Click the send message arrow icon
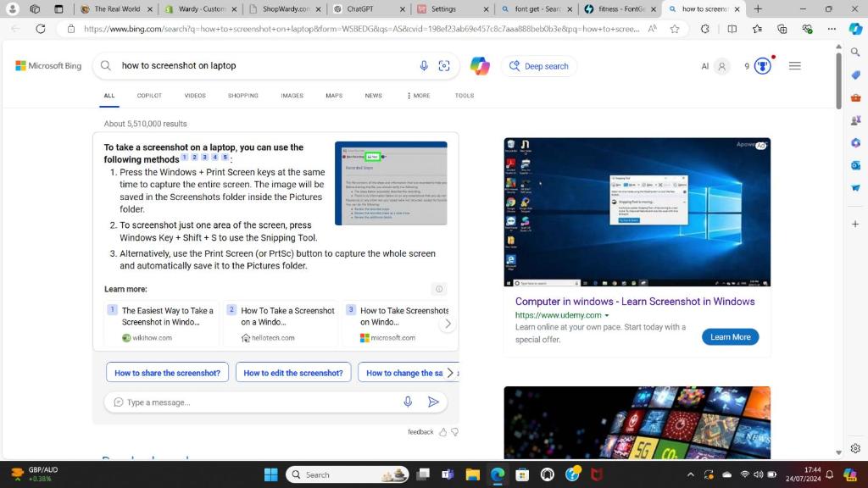Screen dimensions: 868x488 pos(433,402)
